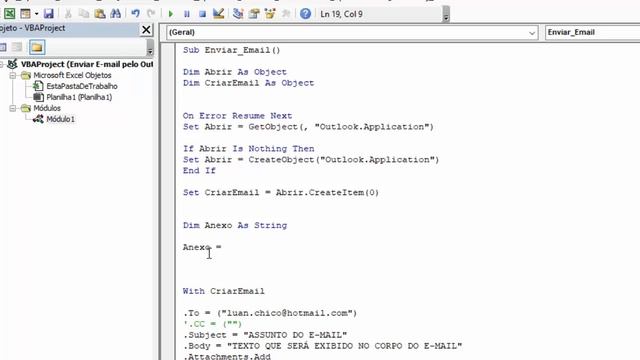Click the Cut scissors icon
The image size is (640, 360).
pos(68,14)
